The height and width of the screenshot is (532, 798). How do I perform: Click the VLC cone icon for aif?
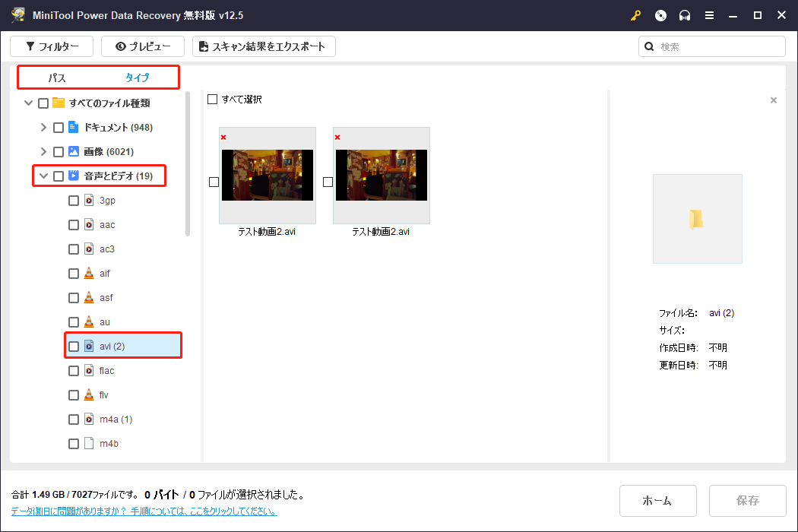coord(89,274)
